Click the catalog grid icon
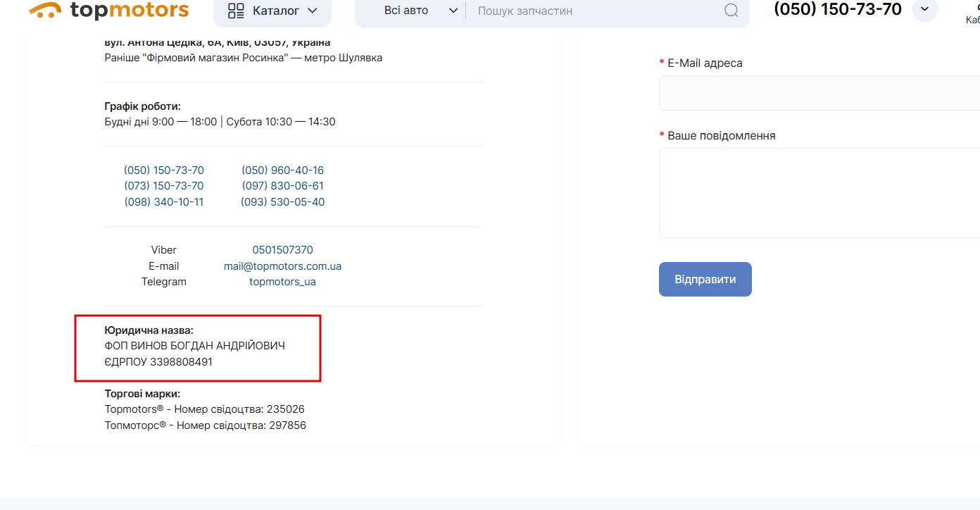Screen dimensions: 980x510 (x=236, y=11)
